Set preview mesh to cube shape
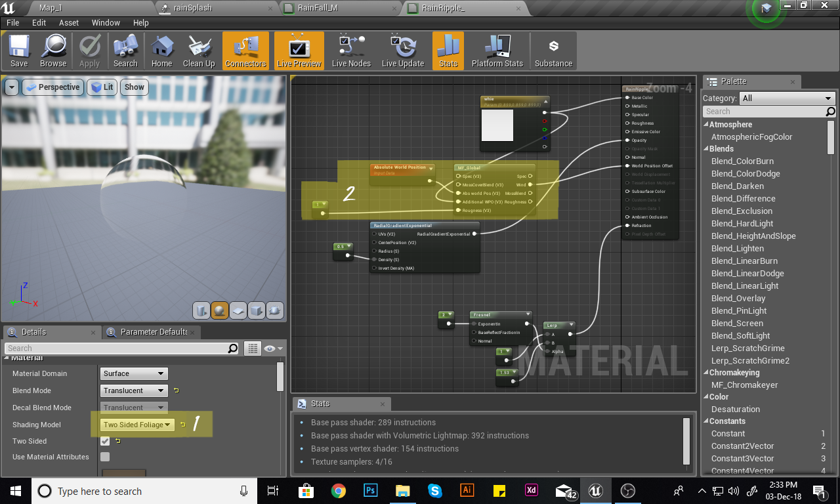This screenshot has width=840, height=504. [257, 310]
